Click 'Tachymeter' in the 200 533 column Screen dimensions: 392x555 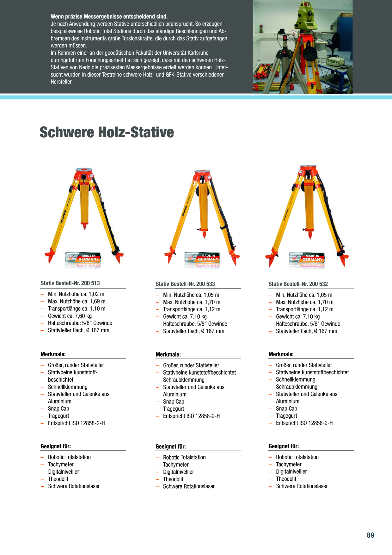(176, 465)
